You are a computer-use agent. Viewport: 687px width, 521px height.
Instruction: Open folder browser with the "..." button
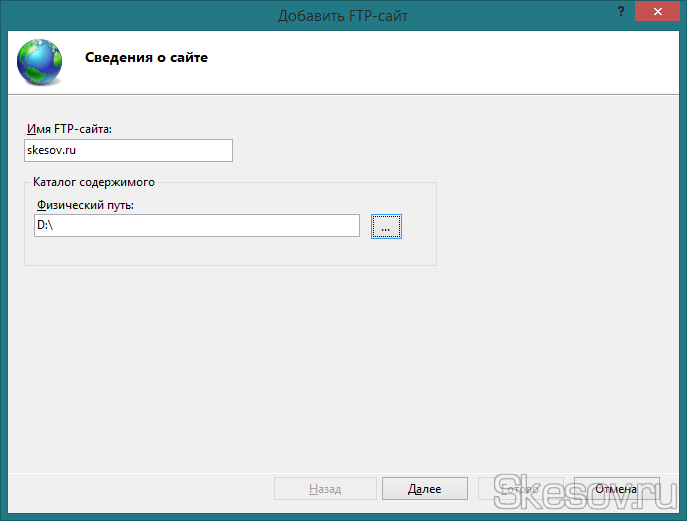click(386, 227)
